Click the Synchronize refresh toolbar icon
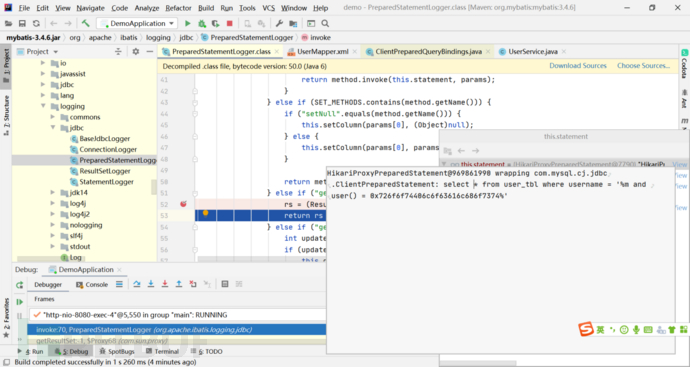690x367 pixels. (37, 23)
